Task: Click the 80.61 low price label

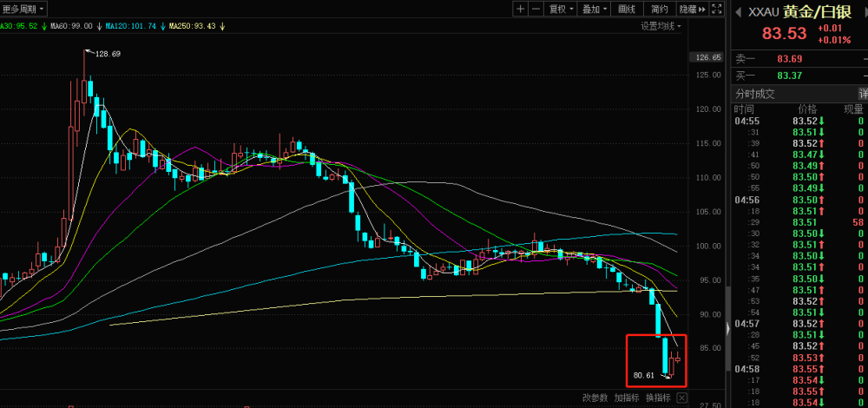Action: click(x=644, y=375)
